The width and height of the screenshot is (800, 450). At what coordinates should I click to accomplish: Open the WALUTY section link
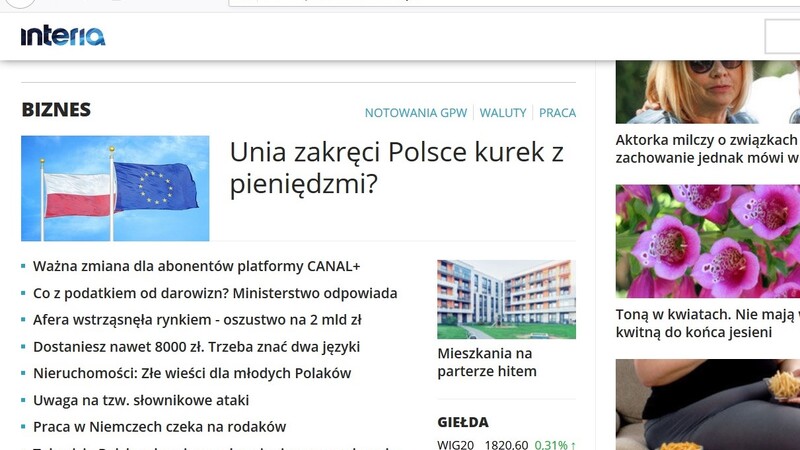503,113
